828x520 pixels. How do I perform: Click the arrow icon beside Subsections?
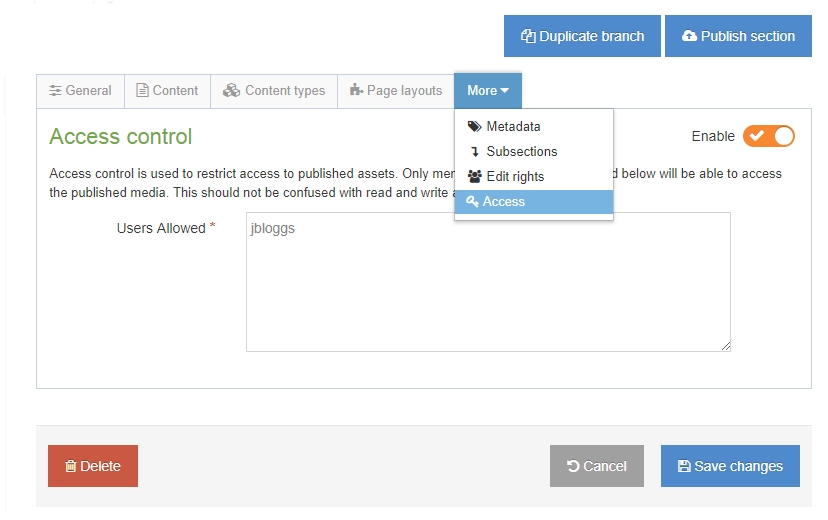click(474, 152)
